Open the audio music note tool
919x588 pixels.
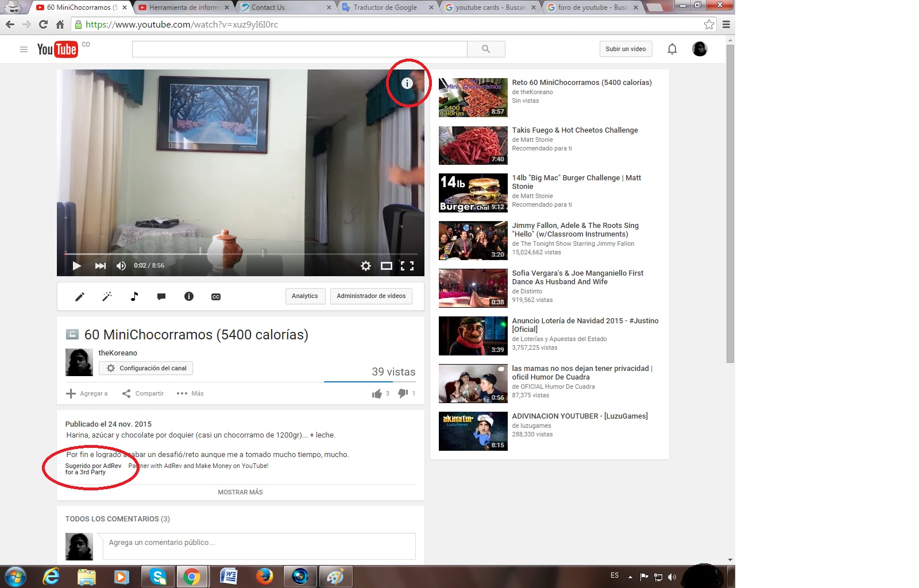point(134,296)
